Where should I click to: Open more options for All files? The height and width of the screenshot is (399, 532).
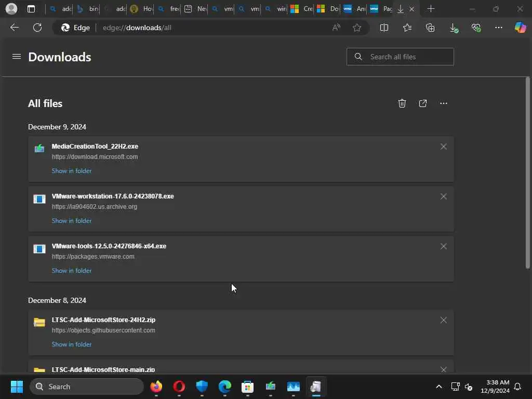click(444, 103)
